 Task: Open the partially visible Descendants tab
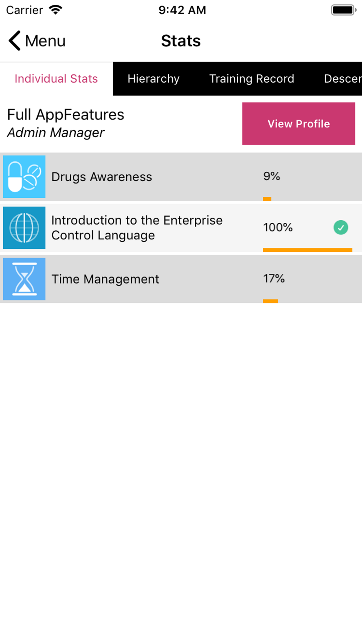coord(342,79)
